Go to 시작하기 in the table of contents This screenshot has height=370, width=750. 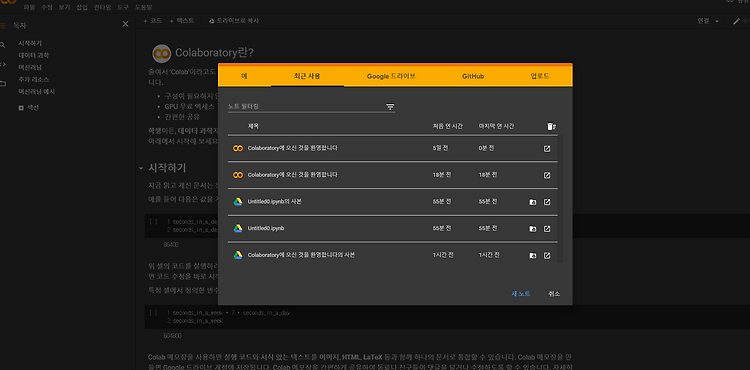(x=30, y=43)
